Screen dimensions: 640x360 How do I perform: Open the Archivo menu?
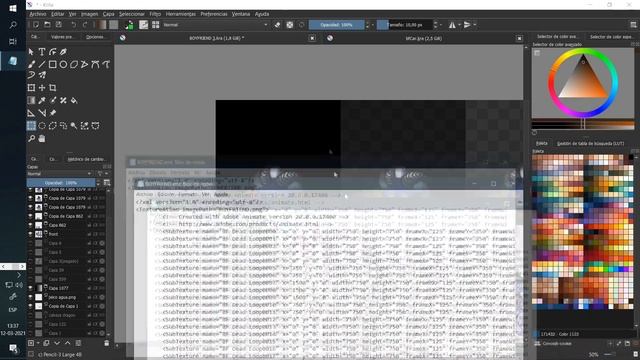pyautogui.click(x=38, y=14)
